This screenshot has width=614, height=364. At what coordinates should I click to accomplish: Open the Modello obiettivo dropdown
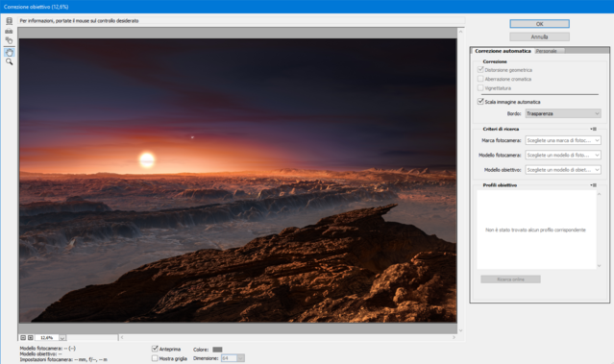[x=563, y=170]
